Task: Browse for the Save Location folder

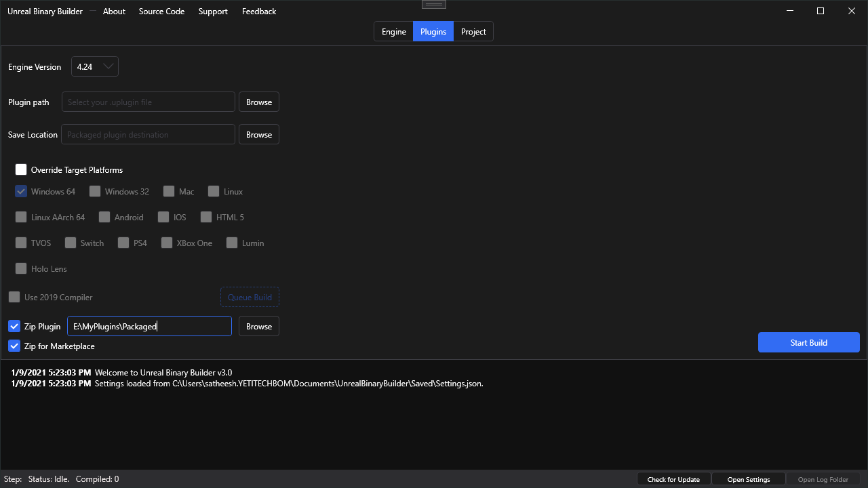Action: pyautogui.click(x=259, y=134)
